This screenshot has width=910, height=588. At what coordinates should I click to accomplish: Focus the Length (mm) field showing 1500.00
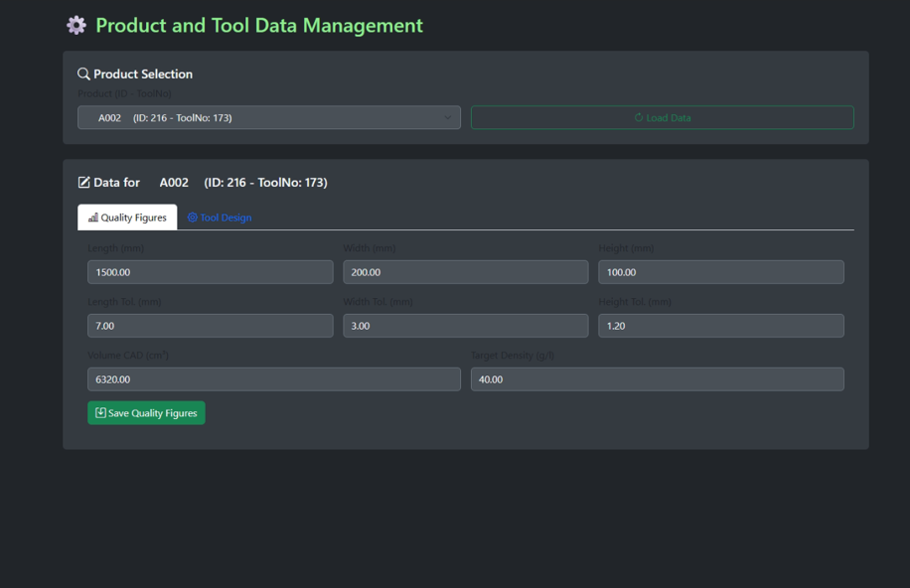[210, 272]
